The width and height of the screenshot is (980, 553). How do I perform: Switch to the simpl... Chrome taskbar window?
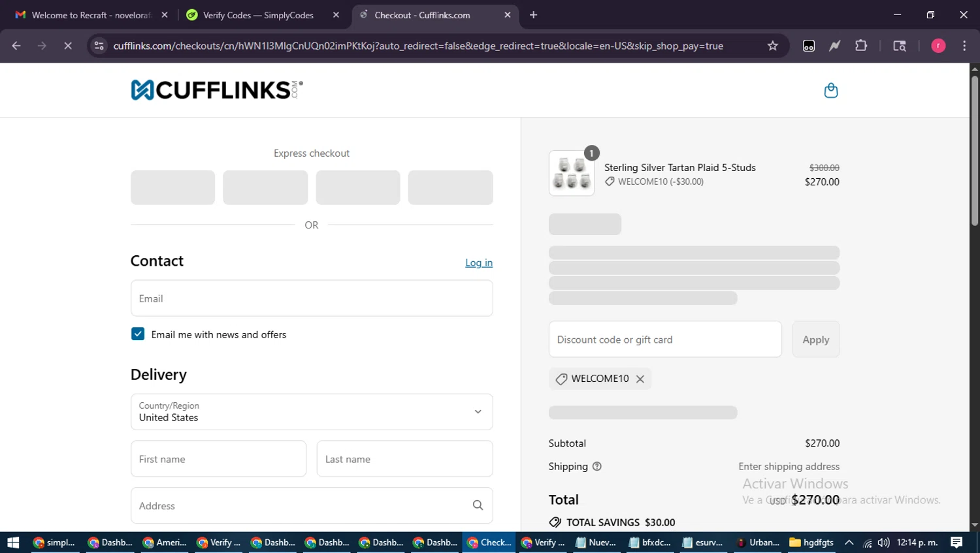tap(55, 543)
